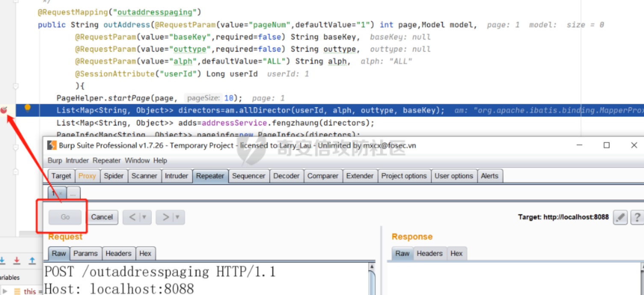Click the highlighted am.allDirector code line
Viewport: 644px width, 295px height.
click(x=330, y=110)
